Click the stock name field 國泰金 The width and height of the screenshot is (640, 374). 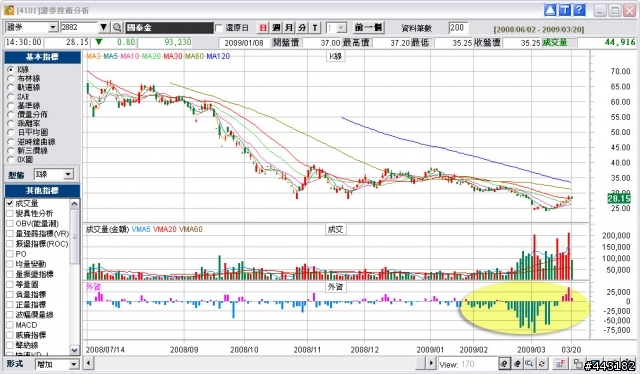(x=169, y=27)
